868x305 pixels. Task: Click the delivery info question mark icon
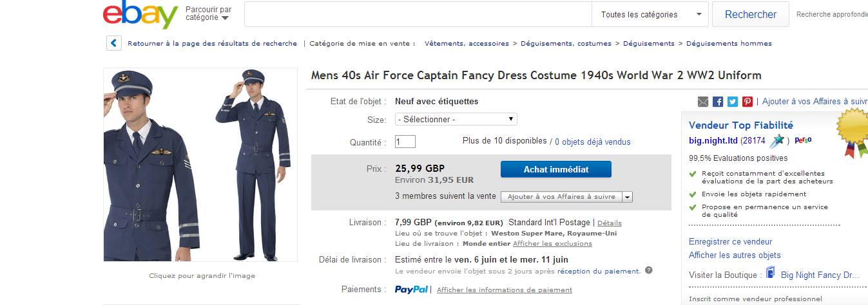point(649,270)
